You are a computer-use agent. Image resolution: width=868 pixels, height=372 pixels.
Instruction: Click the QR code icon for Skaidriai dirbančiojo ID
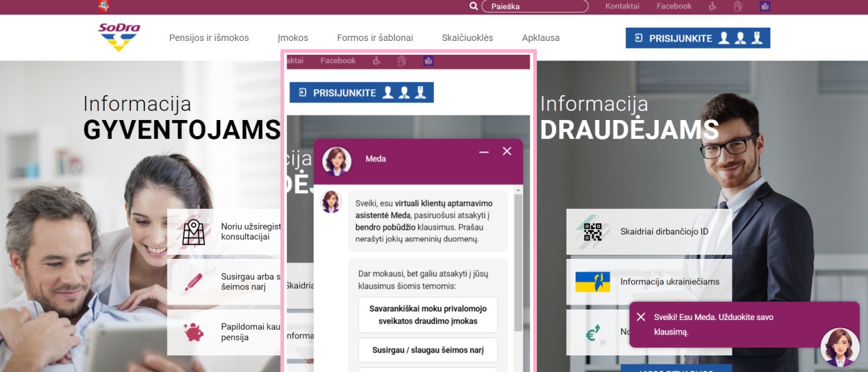(592, 232)
